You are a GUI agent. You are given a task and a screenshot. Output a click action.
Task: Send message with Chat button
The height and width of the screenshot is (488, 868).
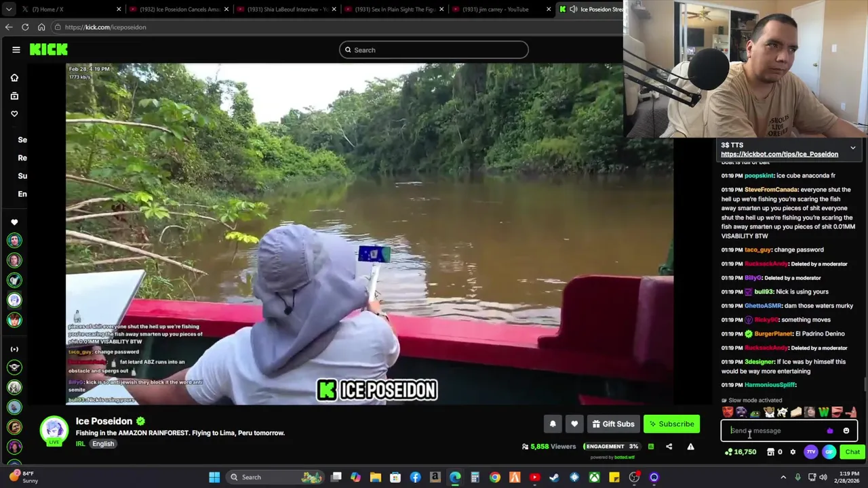point(852,452)
